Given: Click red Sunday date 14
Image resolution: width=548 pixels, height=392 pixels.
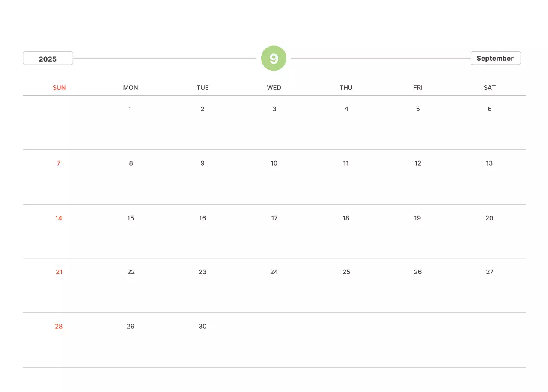Looking at the screenshot, I should tap(59, 218).
